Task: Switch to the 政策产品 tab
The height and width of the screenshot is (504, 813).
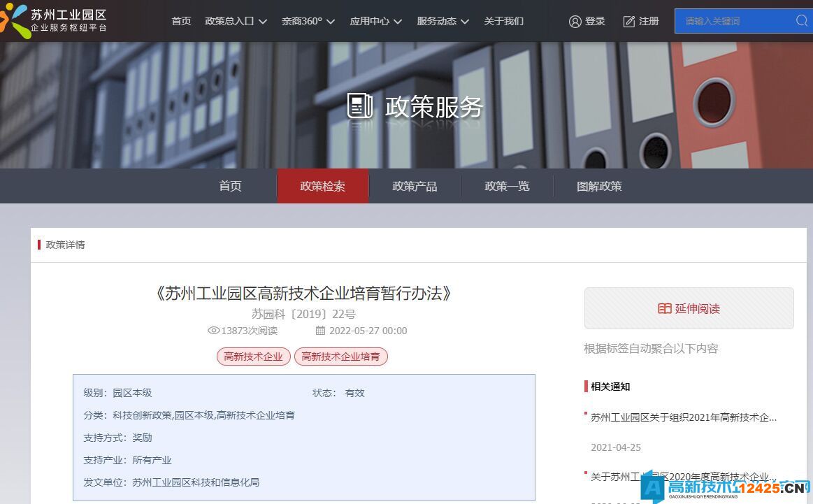Action: (415, 186)
